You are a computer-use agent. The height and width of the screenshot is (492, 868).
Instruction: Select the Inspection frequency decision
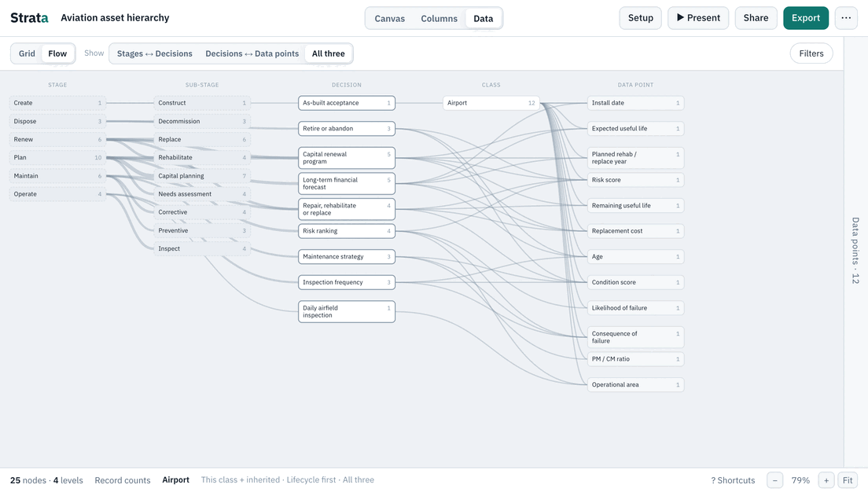347,282
